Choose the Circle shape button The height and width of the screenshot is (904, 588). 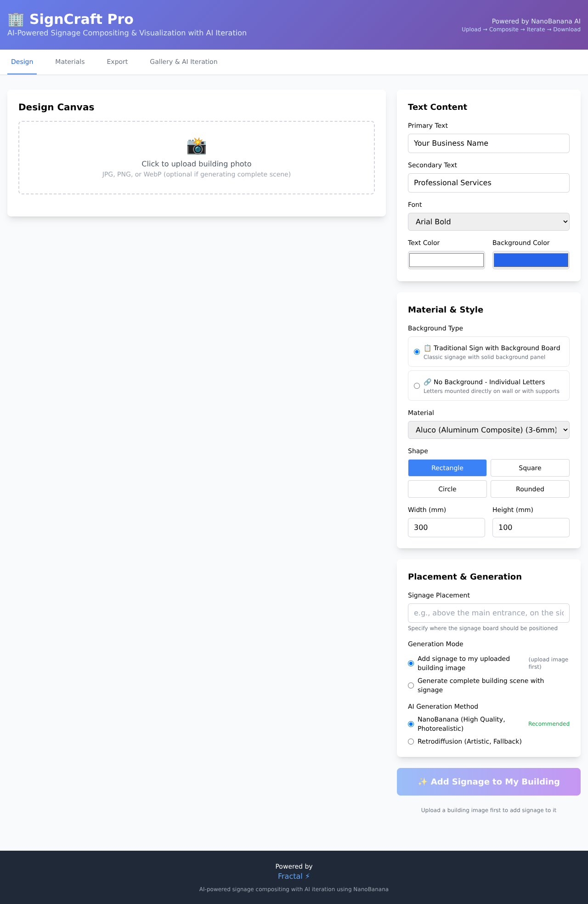coord(447,489)
